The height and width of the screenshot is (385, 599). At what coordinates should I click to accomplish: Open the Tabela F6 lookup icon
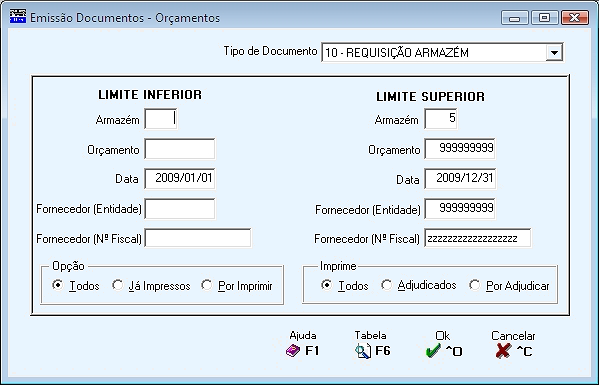[363, 351]
